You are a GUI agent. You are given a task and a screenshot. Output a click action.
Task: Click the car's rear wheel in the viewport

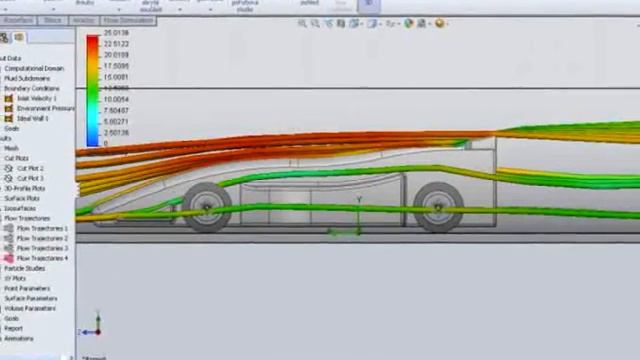[438, 207]
